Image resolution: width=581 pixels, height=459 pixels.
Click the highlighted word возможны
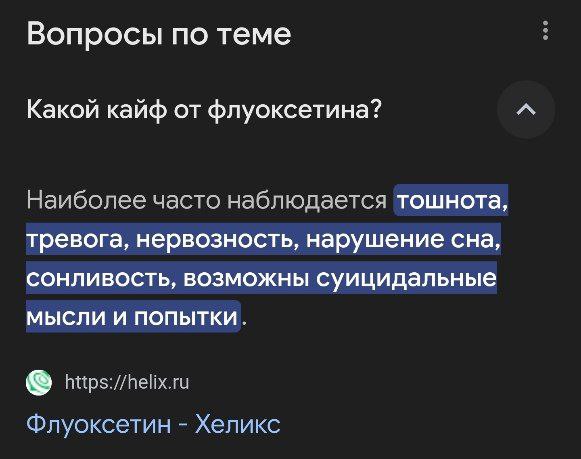click(x=246, y=279)
